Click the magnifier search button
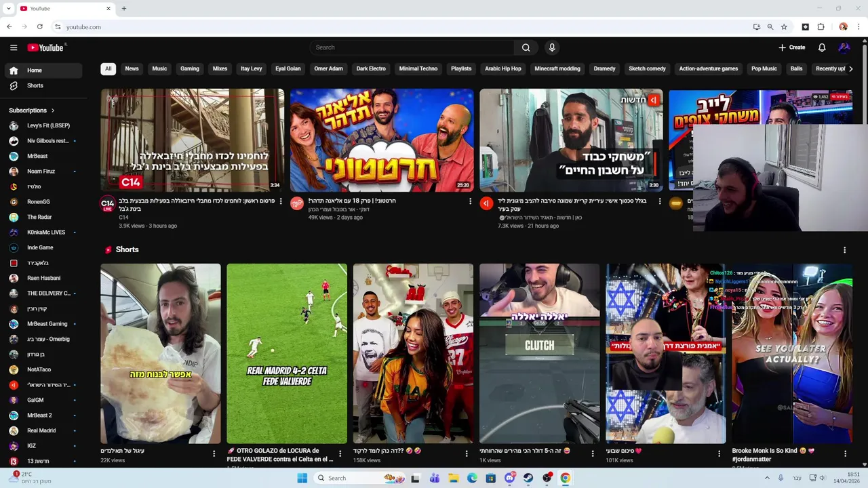Image resolution: width=868 pixels, height=488 pixels. tap(526, 47)
